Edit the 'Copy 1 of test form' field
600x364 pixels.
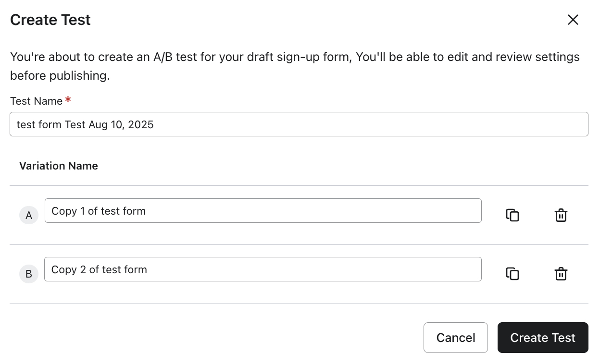click(x=262, y=211)
